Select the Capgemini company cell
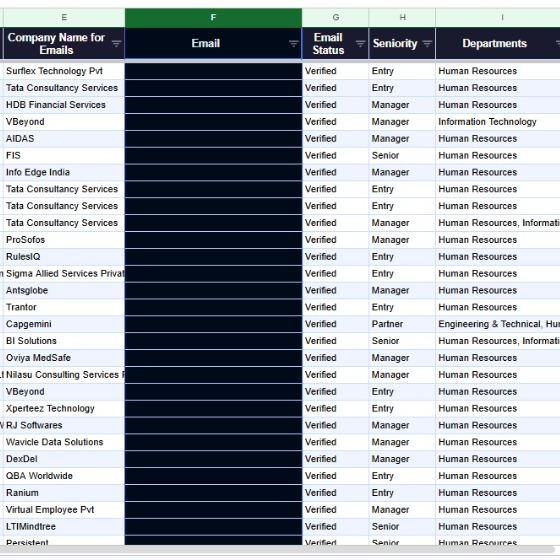Image resolution: width=560 pixels, height=560 pixels. (64, 324)
